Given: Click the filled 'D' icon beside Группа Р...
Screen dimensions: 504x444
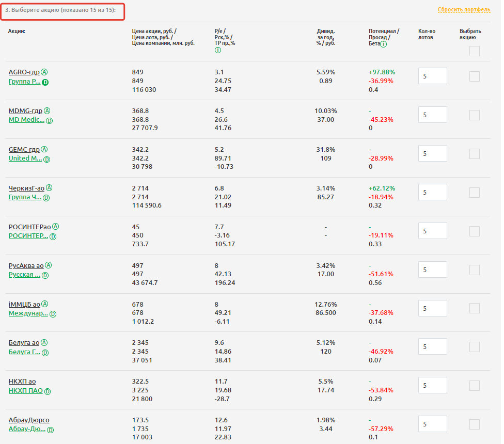Looking at the screenshot, I should pyautogui.click(x=45, y=82).
